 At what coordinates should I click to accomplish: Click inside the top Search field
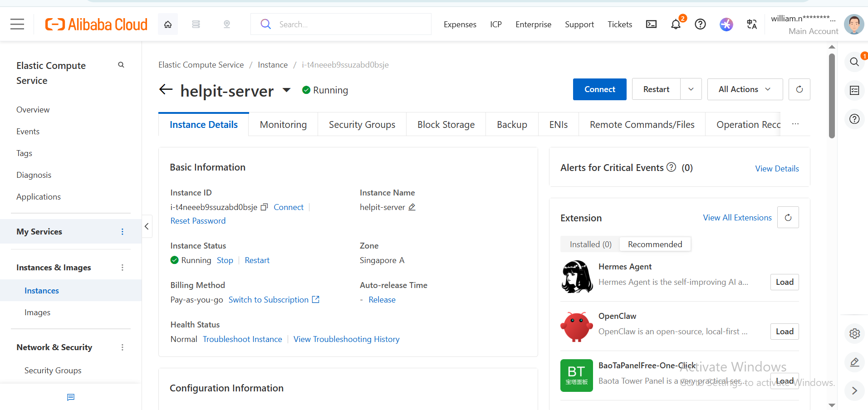pyautogui.click(x=341, y=24)
